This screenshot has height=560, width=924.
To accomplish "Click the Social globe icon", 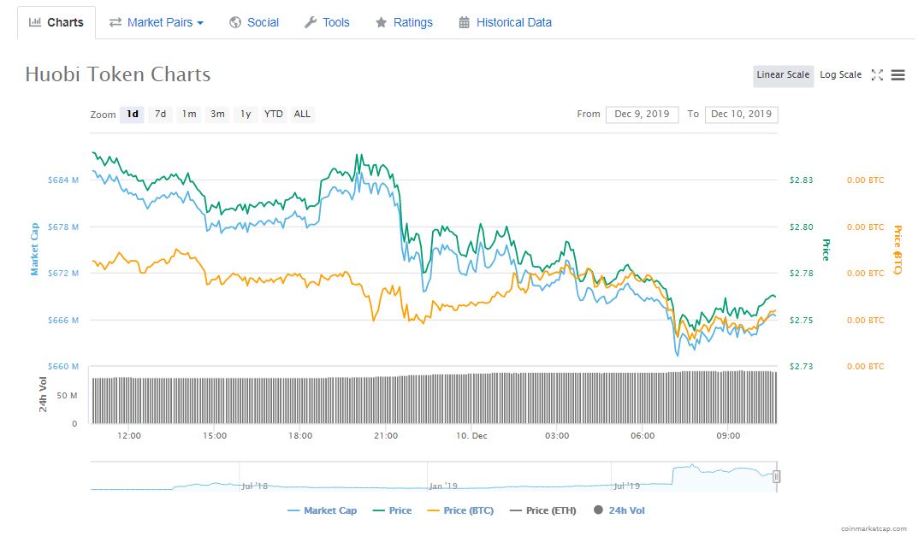I will tap(235, 22).
